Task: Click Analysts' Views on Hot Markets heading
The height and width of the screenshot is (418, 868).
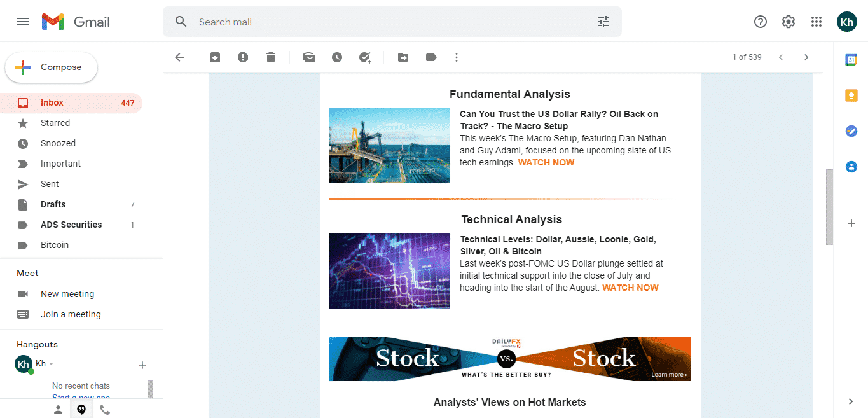Action: (x=510, y=402)
